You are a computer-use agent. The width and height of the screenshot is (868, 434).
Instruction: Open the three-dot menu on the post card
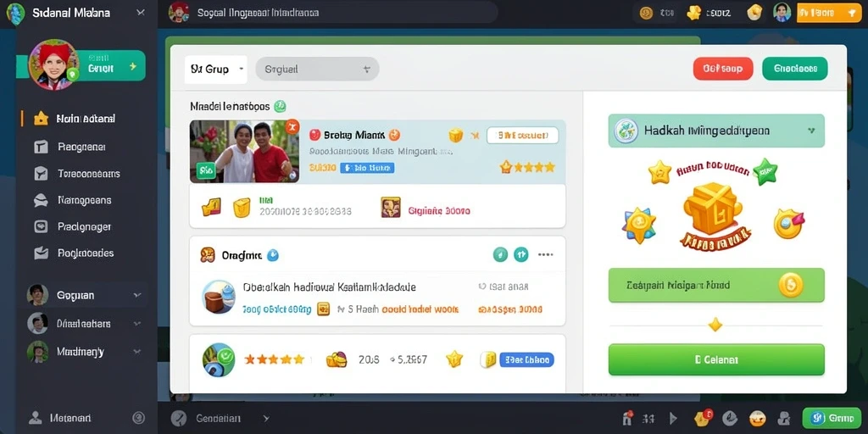(x=546, y=254)
